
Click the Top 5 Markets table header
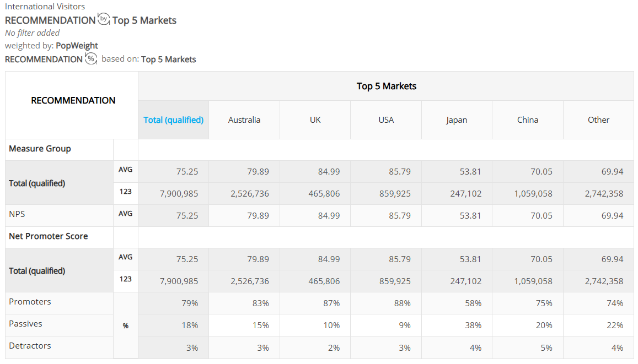[x=386, y=86]
